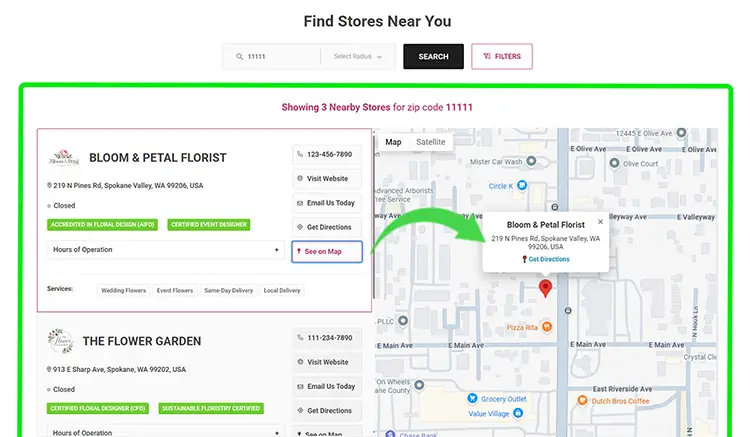Click Certified Floral Designer (CFD) badge
Viewport: 750px width, 437px height.
click(x=98, y=408)
